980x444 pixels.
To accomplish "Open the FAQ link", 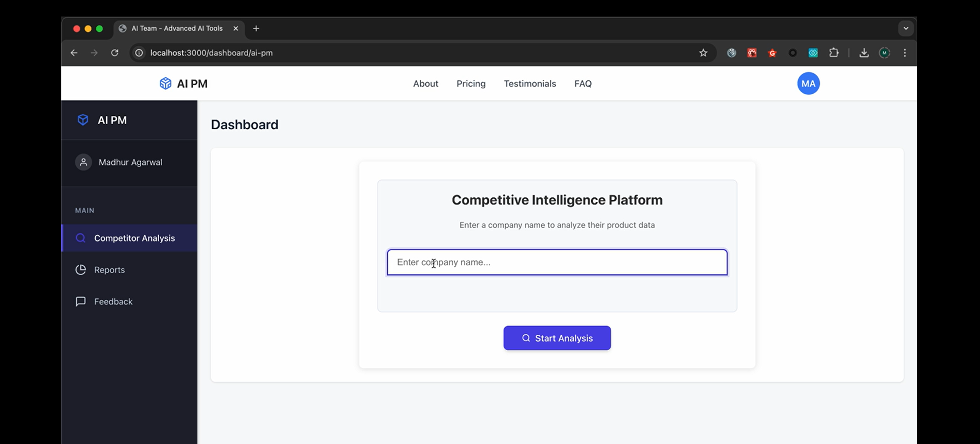I will click(x=583, y=83).
